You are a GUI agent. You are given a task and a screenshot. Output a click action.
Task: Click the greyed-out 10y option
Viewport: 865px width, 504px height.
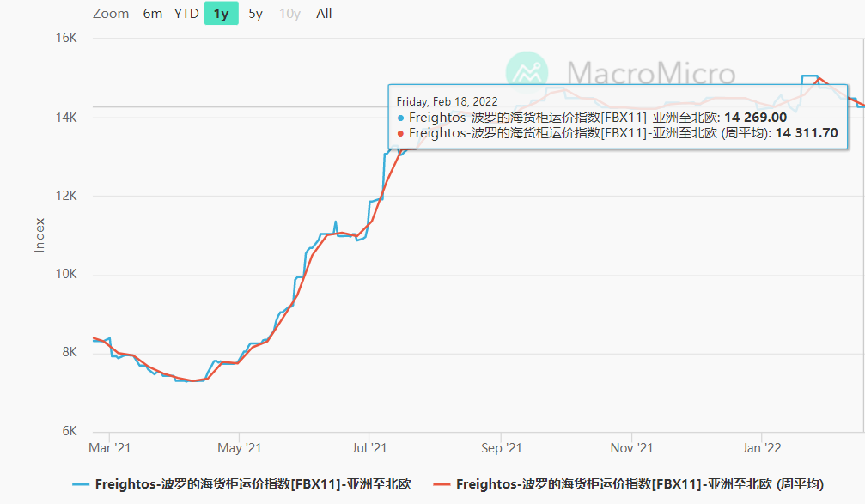pos(289,14)
